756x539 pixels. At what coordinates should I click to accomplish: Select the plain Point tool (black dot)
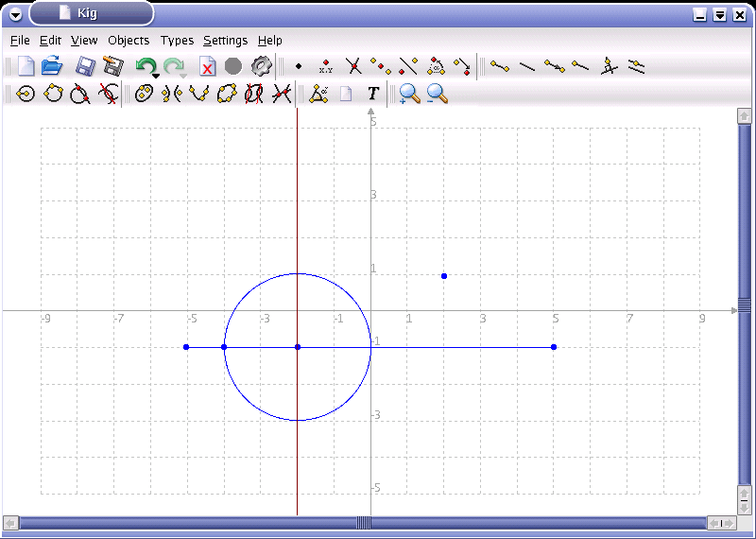[299, 66]
